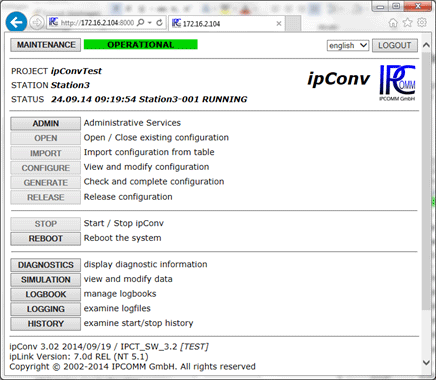
Task: Open the LOGBOOK manager
Action: (x=46, y=294)
